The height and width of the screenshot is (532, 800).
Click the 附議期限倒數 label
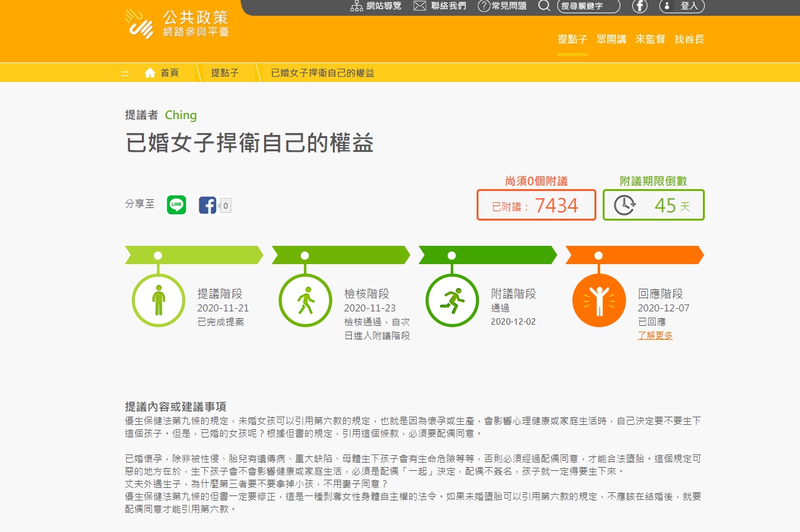click(x=654, y=182)
